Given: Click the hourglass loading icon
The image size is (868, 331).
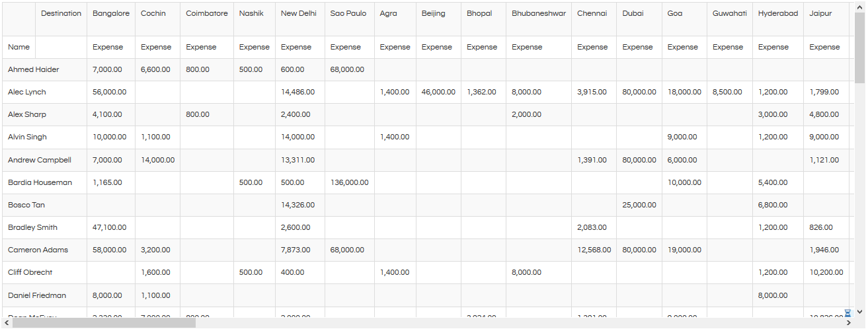Looking at the screenshot, I should click(x=848, y=313).
